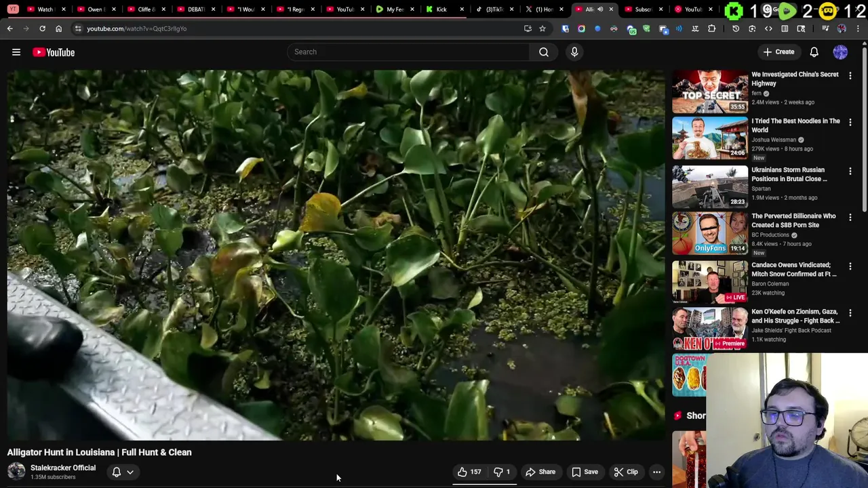The height and width of the screenshot is (488, 868).
Task: Switch to the Owen tab
Action: [x=95, y=9]
